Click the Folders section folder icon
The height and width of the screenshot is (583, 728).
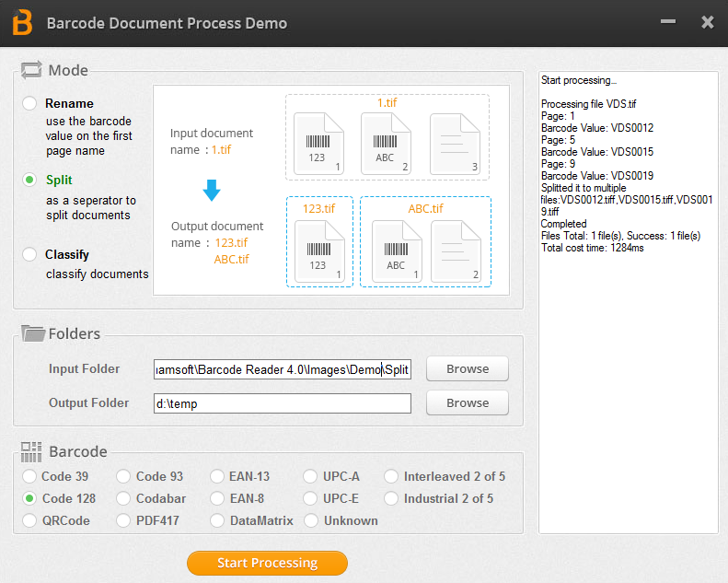click(x=33, y=333)
